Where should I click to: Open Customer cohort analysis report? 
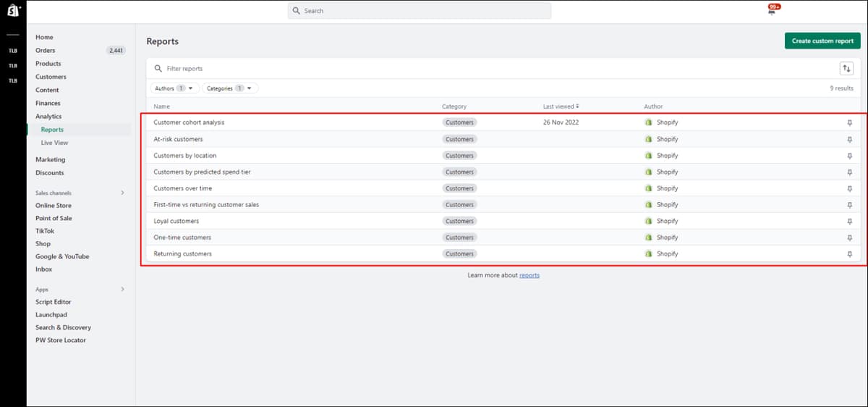point(189,122)
